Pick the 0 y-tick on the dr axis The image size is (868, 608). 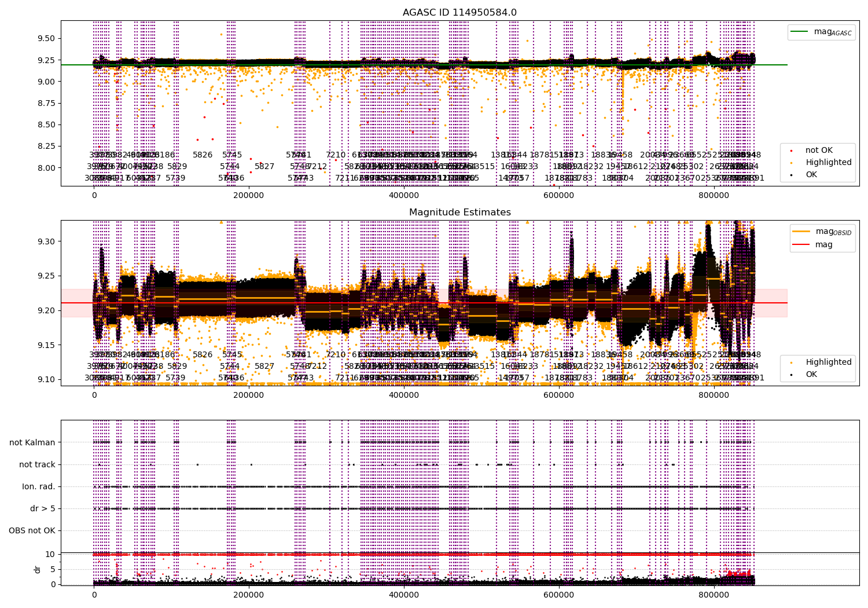53,584
